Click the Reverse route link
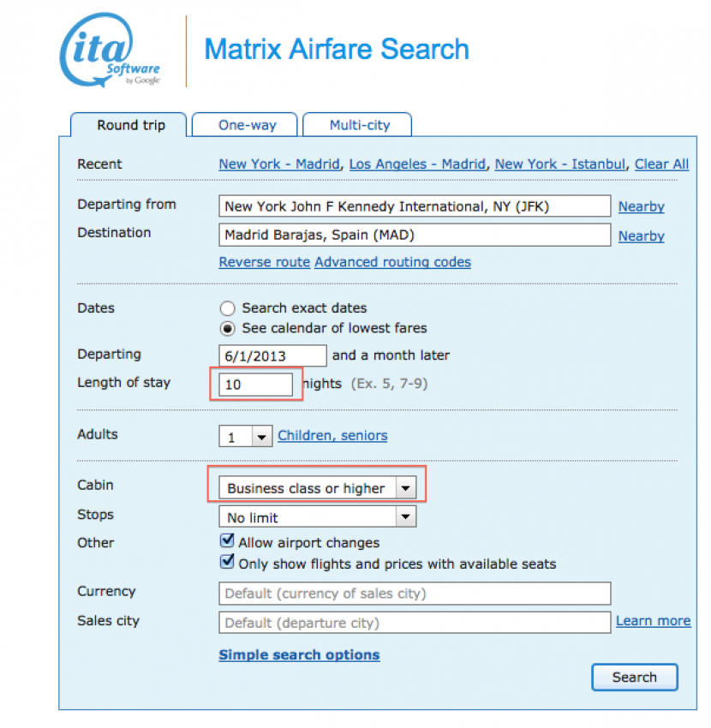The image size is (711, 728). pos(264,262)
